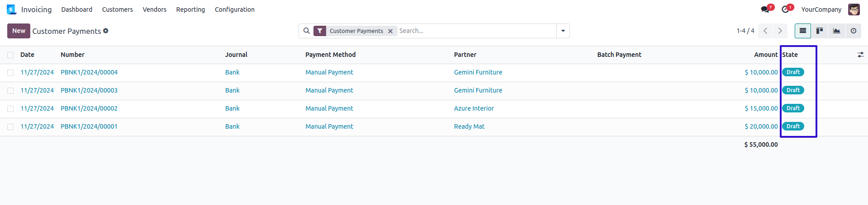This screenshot has width=868, height=205.
Task: Open the Ready Mat partner payment
Action: point(469,126)
